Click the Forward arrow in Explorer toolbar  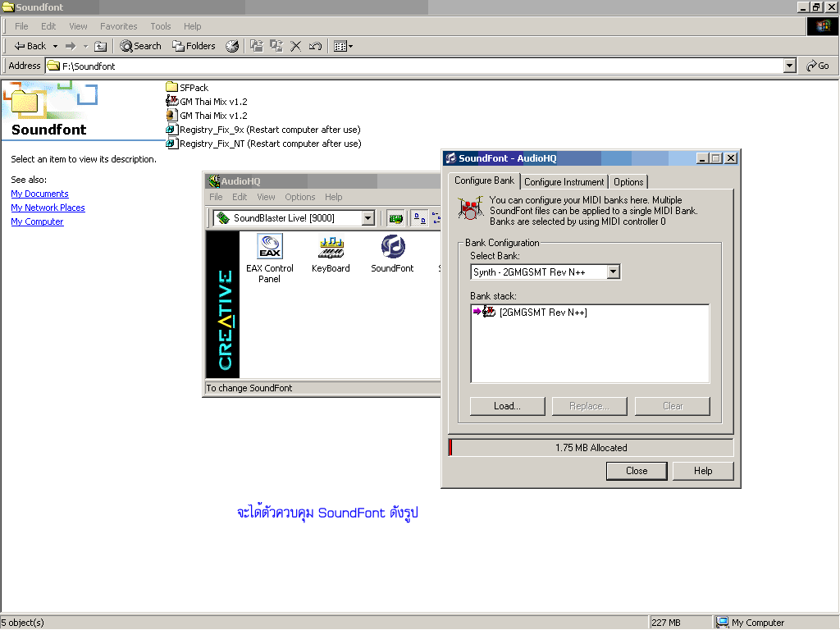coord(71,46)
